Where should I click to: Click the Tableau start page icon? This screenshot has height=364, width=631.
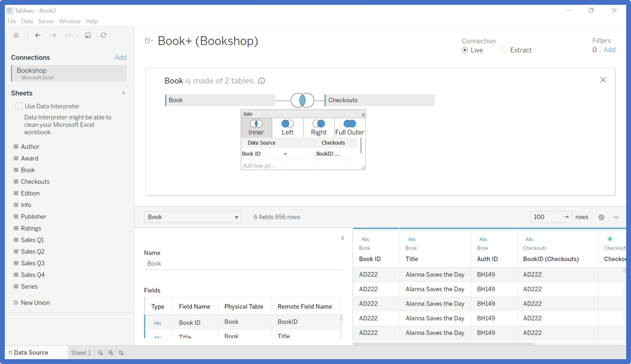[x=16, y=35]
